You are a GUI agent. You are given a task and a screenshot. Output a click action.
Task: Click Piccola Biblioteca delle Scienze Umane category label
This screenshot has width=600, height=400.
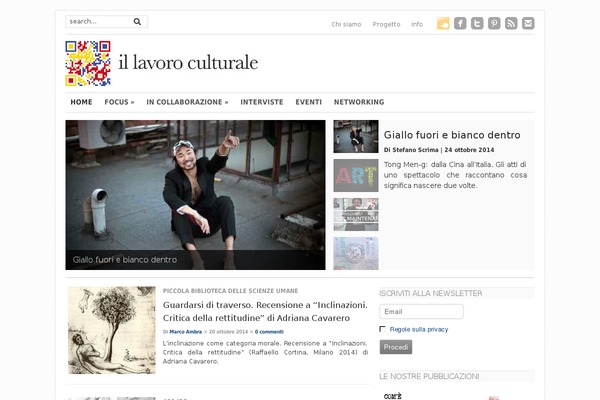tap(230, 291)
